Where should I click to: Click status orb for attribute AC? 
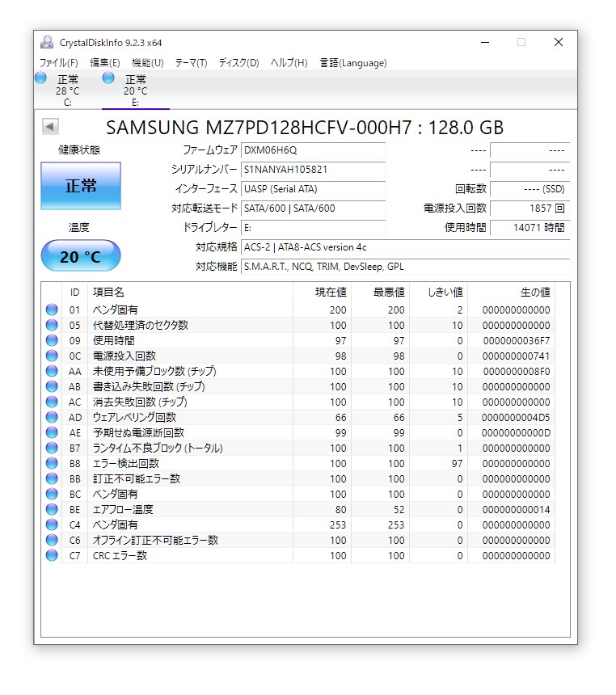52,402
